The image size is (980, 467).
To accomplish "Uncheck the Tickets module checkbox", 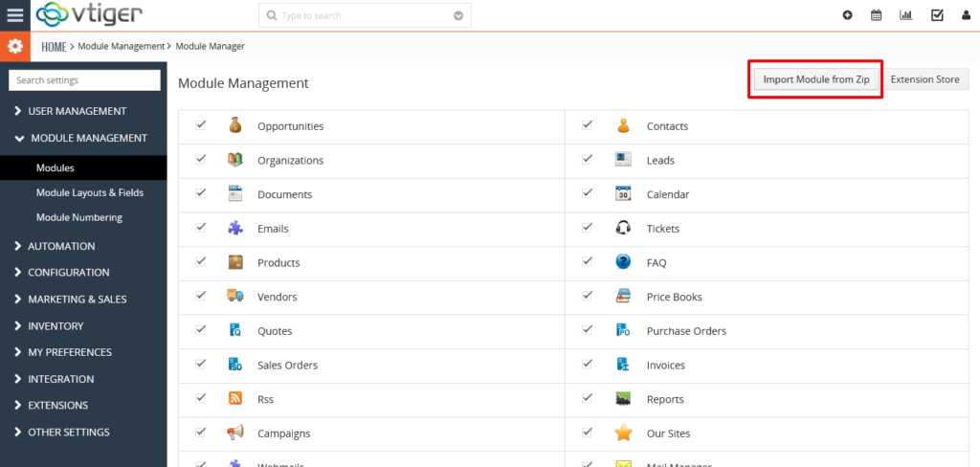I will click(587, 228).
